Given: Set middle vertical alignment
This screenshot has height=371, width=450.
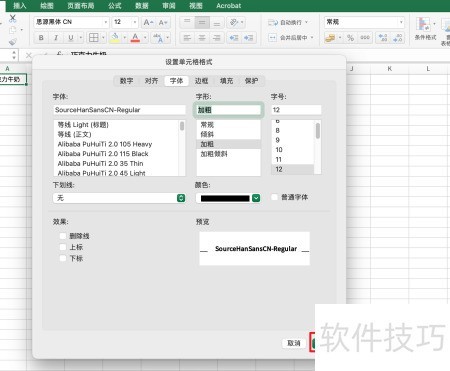Looking at the screenshot, I should point(202,22).
